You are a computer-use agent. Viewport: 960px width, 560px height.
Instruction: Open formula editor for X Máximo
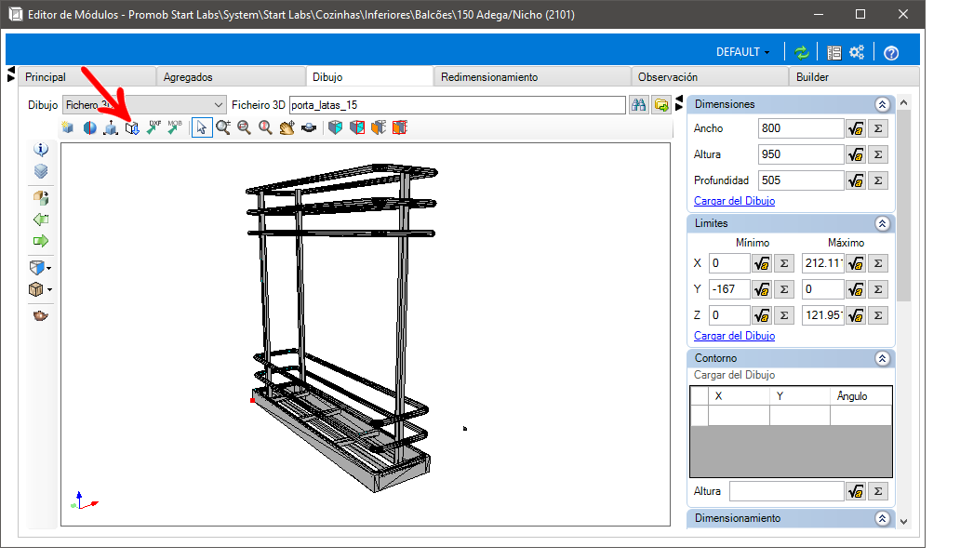pos(855,263)
